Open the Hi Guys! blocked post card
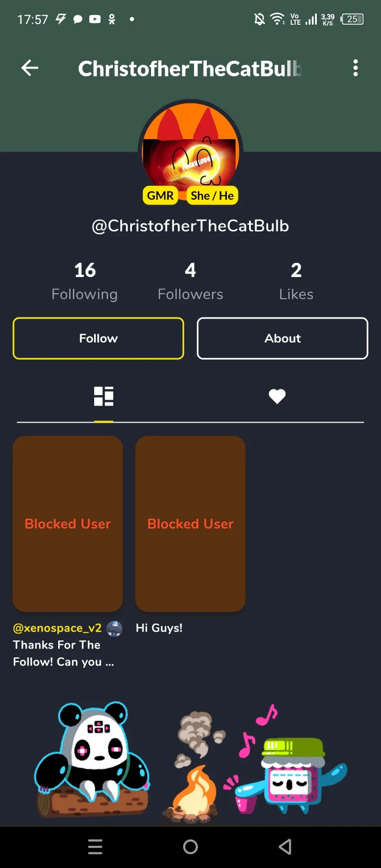This screenshot has width=381, height=868. tap(190, 524)
